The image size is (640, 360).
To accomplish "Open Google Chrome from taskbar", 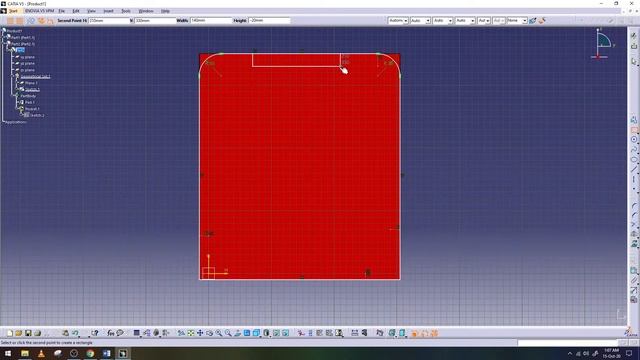I will pyautogui.click(x=90, y=353).
